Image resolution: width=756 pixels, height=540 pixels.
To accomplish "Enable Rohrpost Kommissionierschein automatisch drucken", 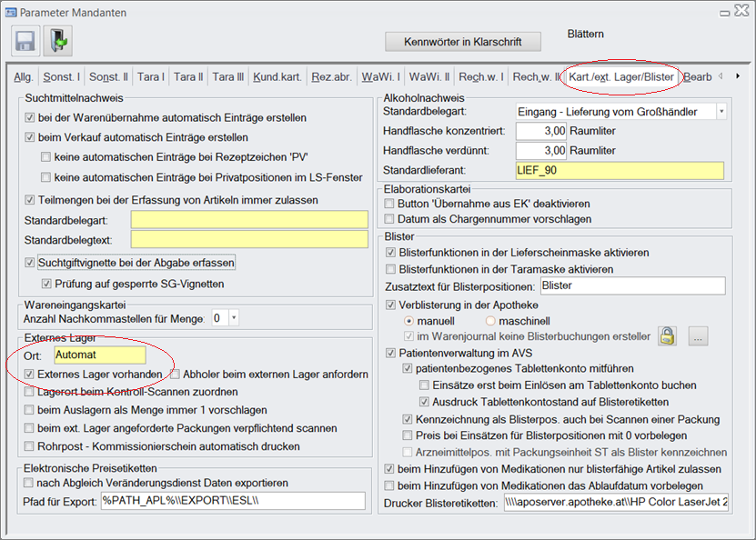I will [30, 446].
